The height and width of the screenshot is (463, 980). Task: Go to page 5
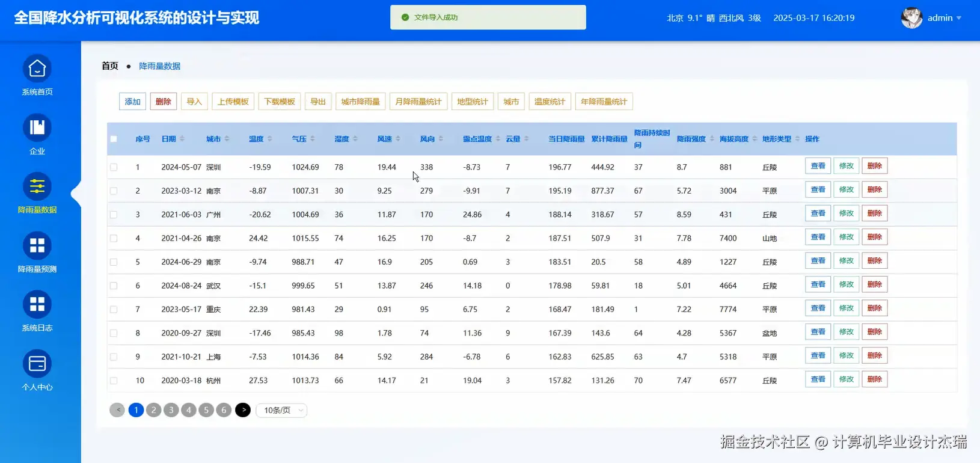(x=206, y=410)
